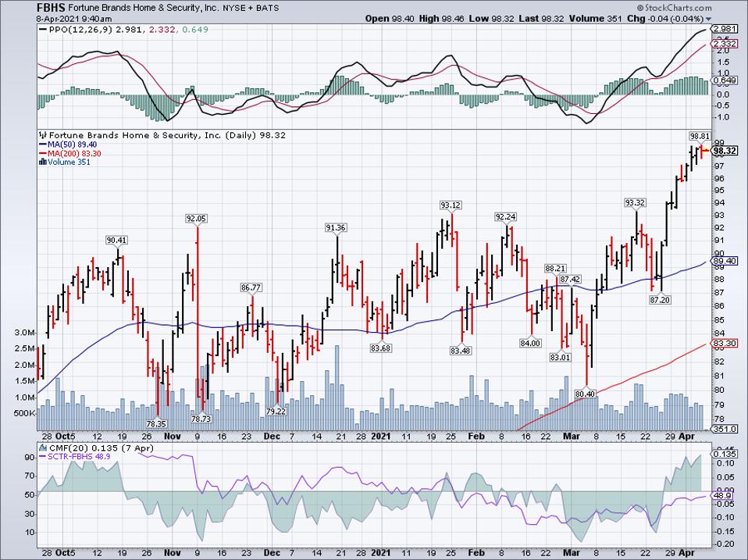Click the CMF(20) legend area icon
The image size is (748, 560).
click(x=43, y=448)
